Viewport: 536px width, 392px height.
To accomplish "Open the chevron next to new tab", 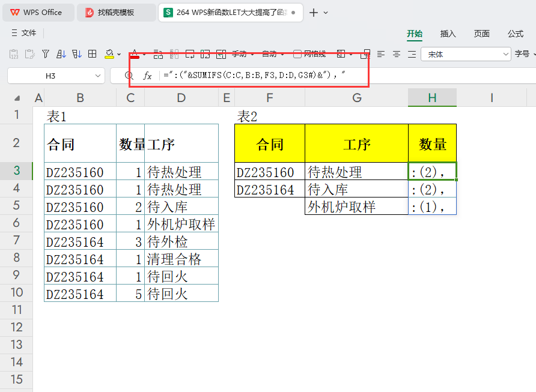I will click(x=326, y=13).
